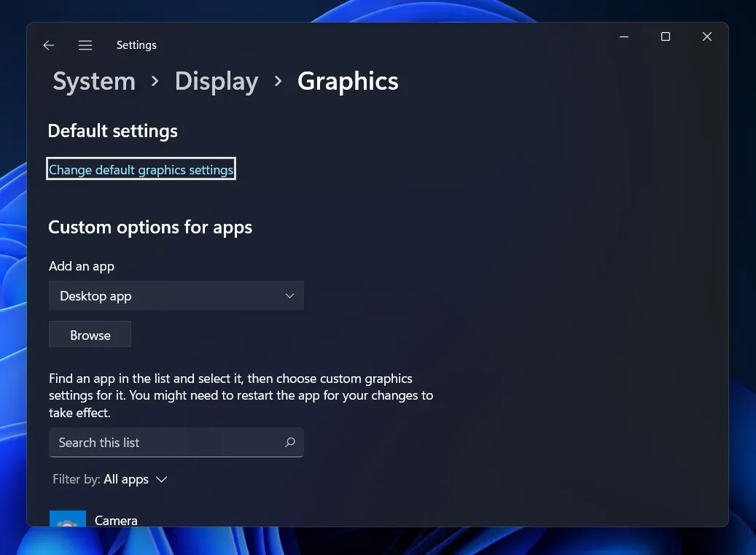Click the Custom options for apps heading
This screenshot has height=555, width=756.
pos(149,227)
